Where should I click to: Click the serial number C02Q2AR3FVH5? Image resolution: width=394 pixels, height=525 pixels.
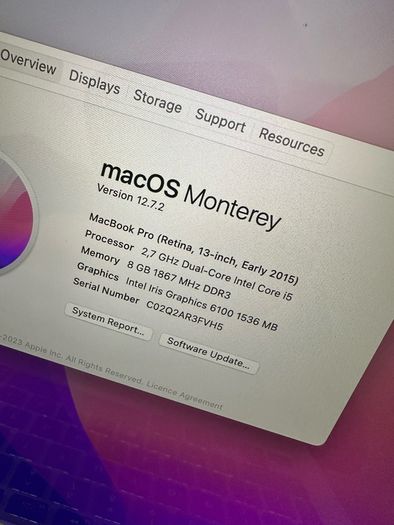(x=184, y=316)
